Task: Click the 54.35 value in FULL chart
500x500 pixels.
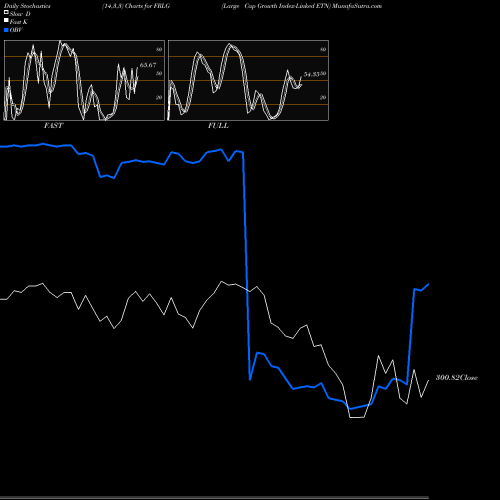Action: 312,74
